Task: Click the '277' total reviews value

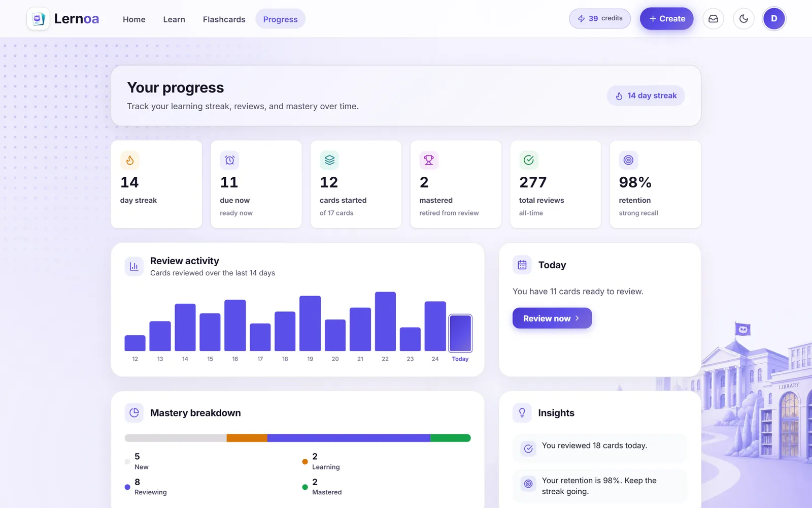Action: (533, 182)
